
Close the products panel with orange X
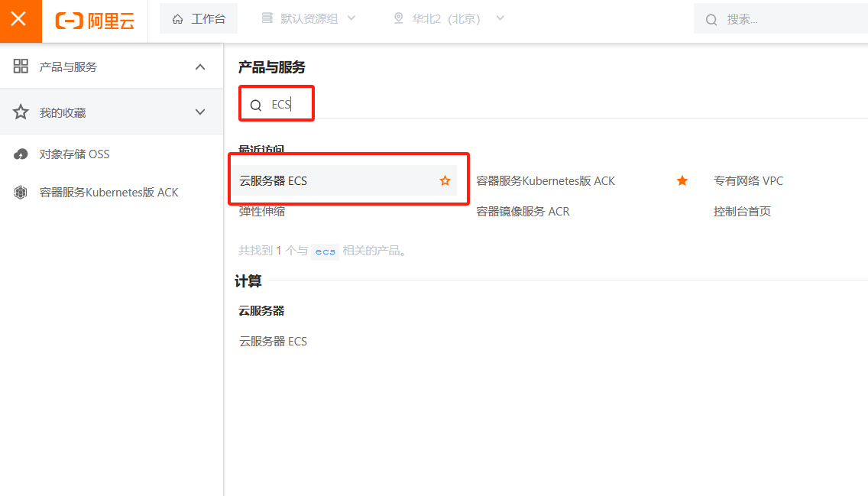pos(19,20)
